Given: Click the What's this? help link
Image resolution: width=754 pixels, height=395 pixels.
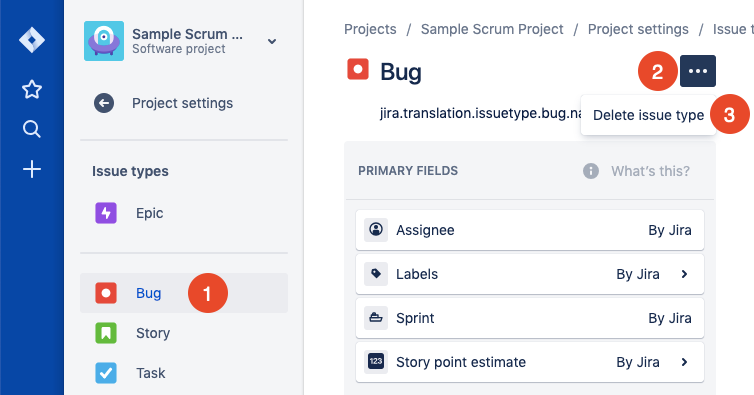Looking at the screenshot, I should point(650,171).
